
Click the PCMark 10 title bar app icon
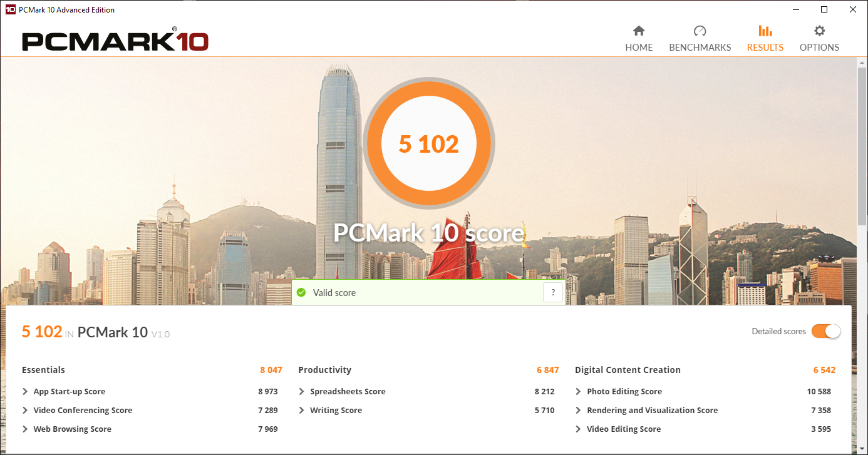pyautogui.click(x=10, y=9)
